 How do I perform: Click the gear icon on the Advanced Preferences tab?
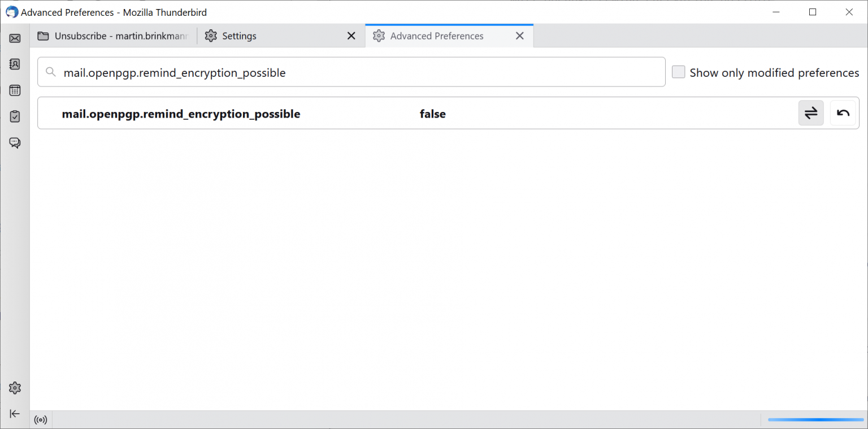point(379,36)
